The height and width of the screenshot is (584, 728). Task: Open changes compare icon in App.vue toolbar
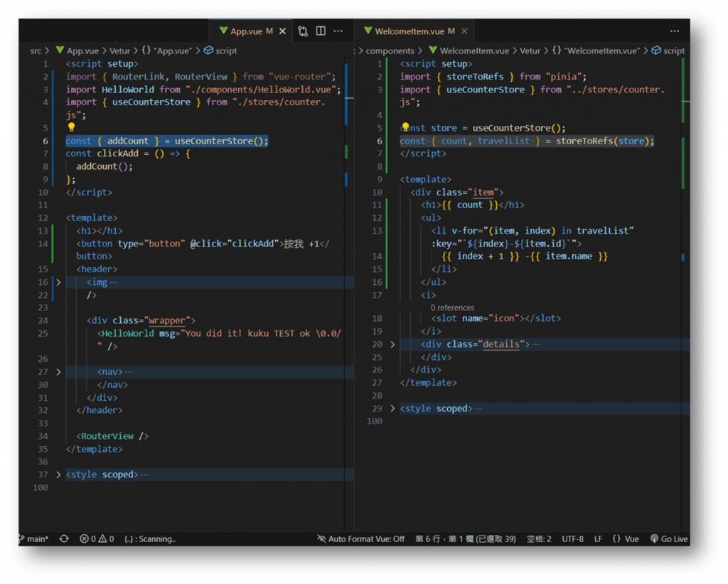(x=303, y=31)
